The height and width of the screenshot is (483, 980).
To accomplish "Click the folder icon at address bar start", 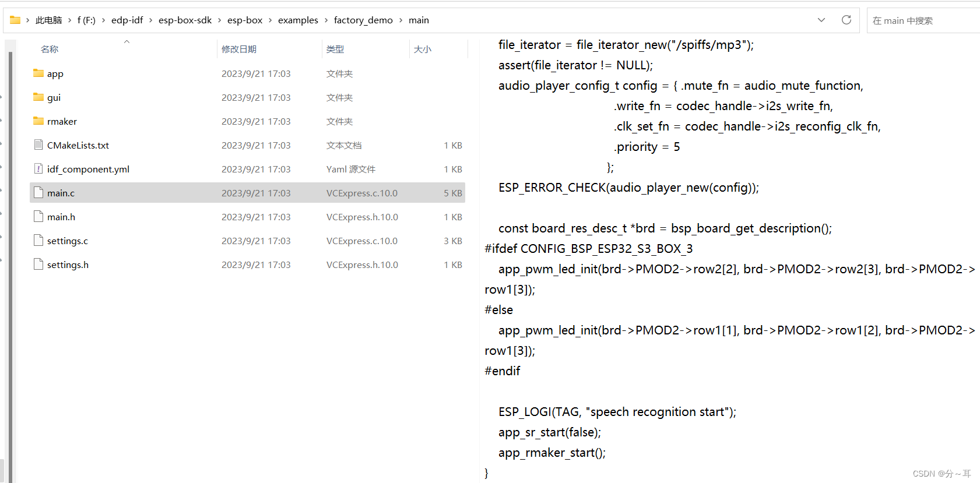I will (15, 20).
